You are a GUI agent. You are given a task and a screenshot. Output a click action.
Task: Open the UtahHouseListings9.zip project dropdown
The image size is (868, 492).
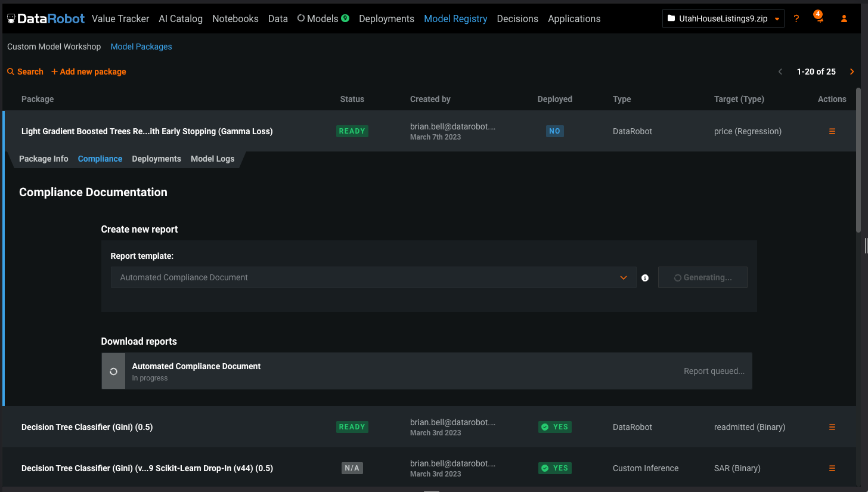point(723,18)
